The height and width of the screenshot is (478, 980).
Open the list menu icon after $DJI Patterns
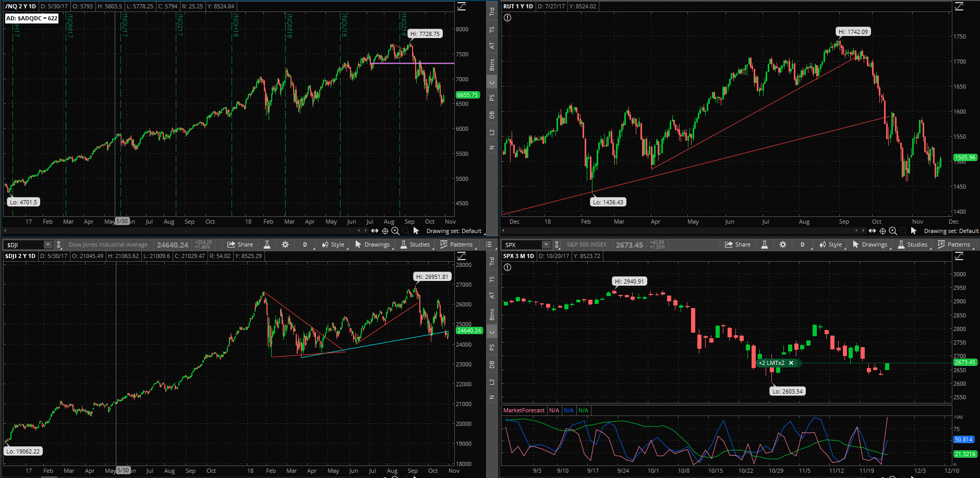489,244
